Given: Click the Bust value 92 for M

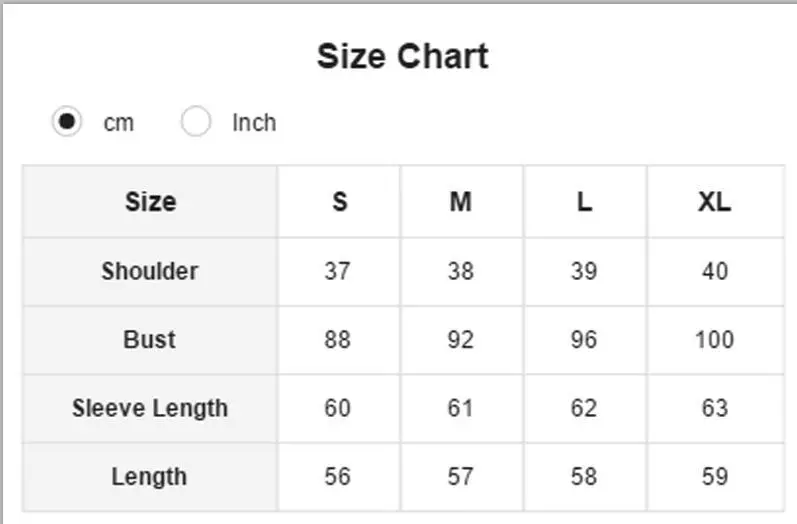Looking at the screenshot, I should (x=460, y=340).
